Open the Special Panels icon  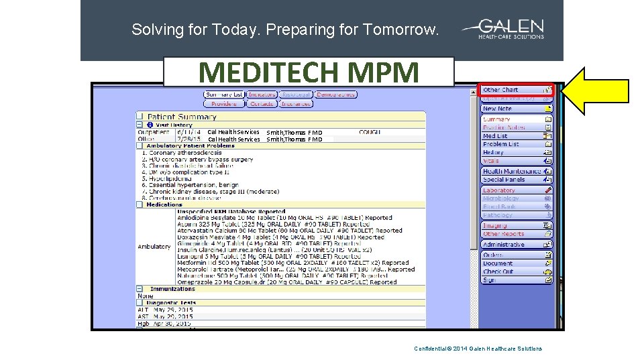pos(548,180)
